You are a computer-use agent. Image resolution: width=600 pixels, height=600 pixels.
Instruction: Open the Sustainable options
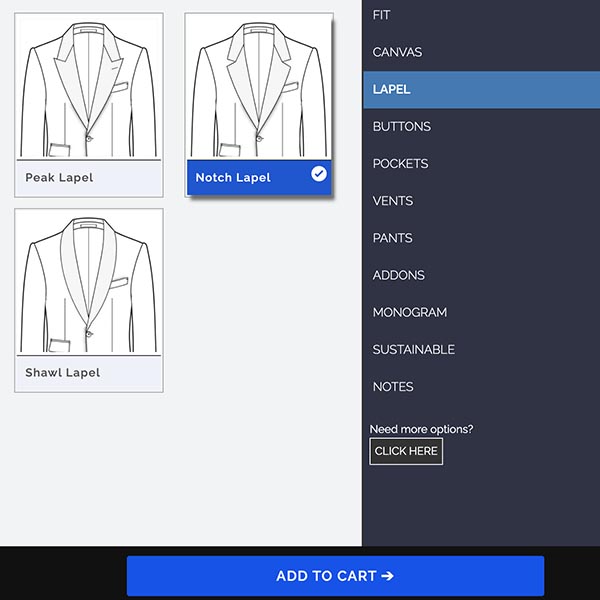pyautogui.click(x=413, y=349)
